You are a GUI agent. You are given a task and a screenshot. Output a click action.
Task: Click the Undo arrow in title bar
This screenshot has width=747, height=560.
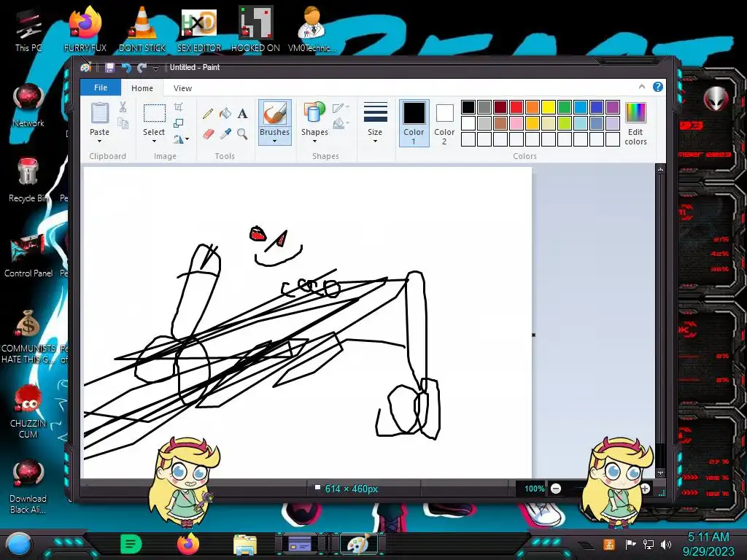point(126,68)
